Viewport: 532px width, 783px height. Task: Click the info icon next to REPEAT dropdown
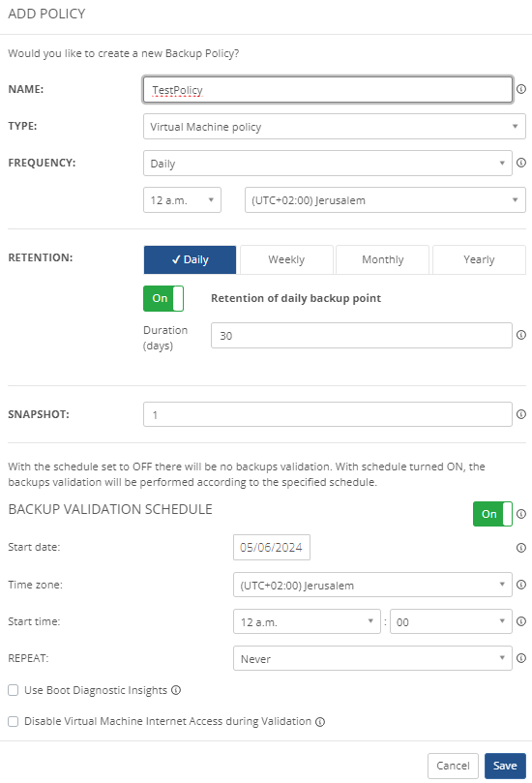(x=521, y=658)
